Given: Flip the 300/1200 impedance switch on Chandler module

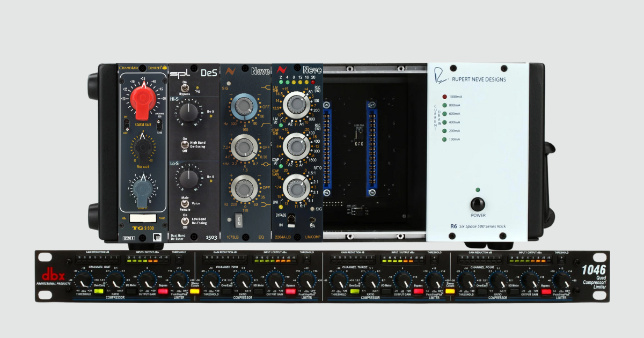Looking at the screenshot, I should point(159,124).
